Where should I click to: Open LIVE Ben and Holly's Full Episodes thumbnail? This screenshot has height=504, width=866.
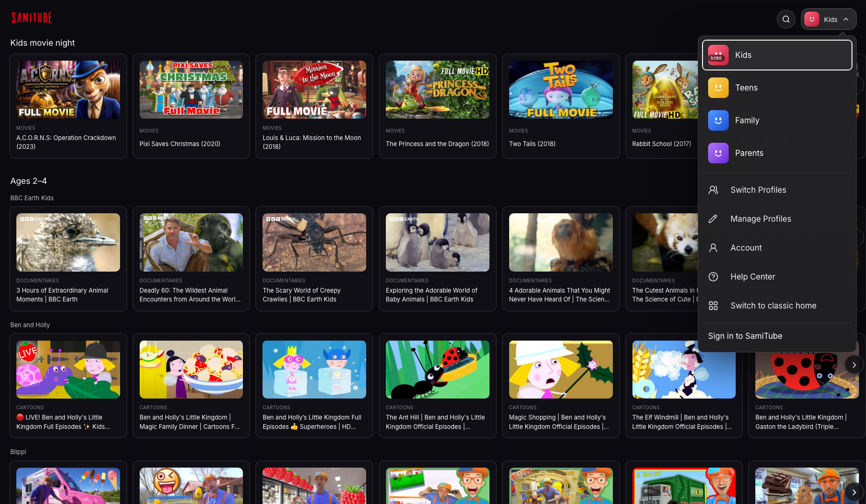tap(68, 370)
